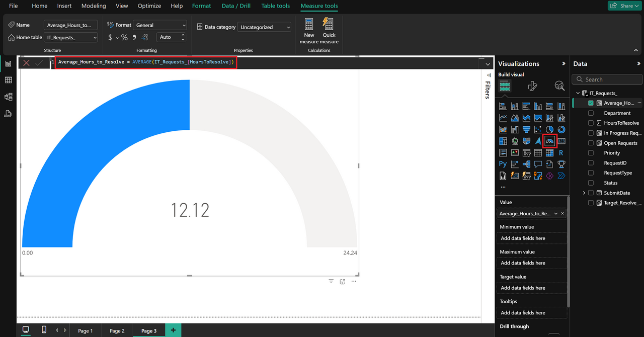Open Model view in left sidebar
Screen dimensions: 644x337
tap(8, 97)
